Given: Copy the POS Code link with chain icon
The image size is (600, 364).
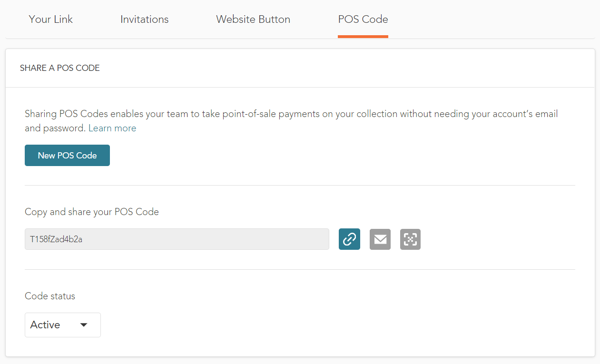Looking at the screenshot, I should [x=349, y=239].
